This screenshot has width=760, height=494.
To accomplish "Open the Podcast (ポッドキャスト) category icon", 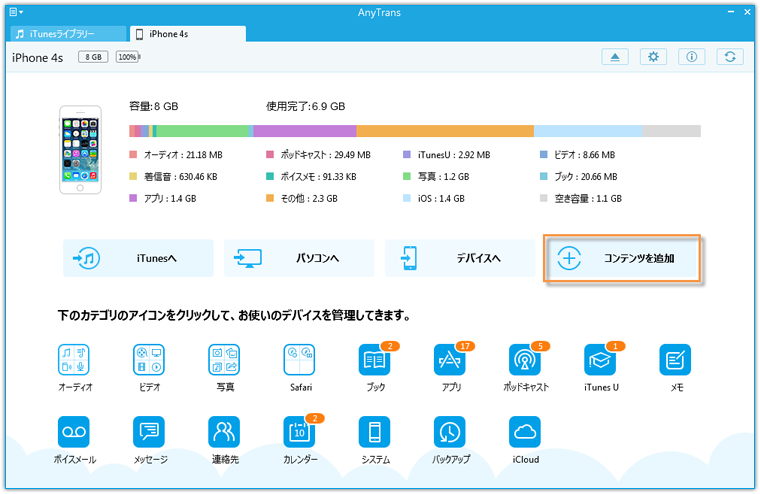I will coord(524,360).
